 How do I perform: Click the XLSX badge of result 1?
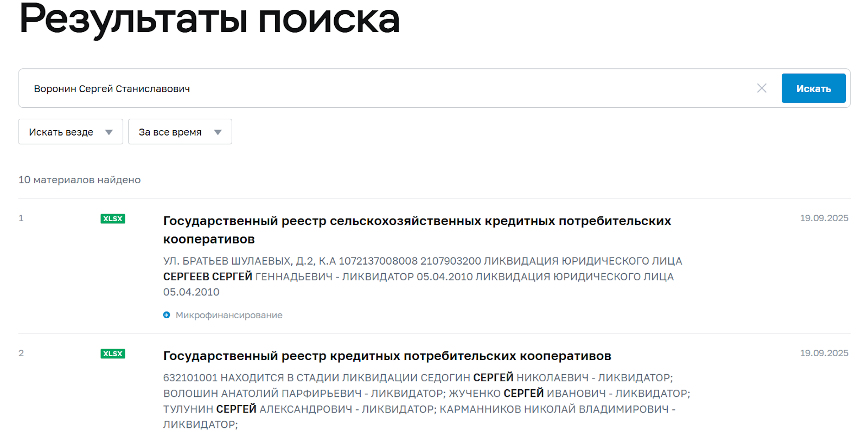(x=113, y=218)
